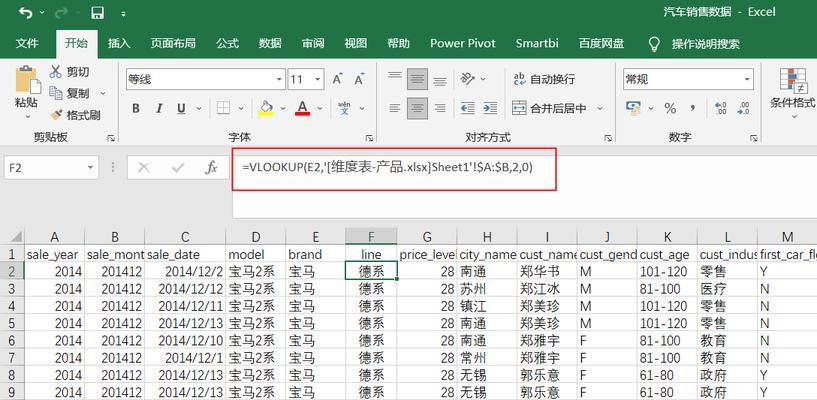Toggle Bold formatting
Screen dimensions: 817x400
coord(136,108)
